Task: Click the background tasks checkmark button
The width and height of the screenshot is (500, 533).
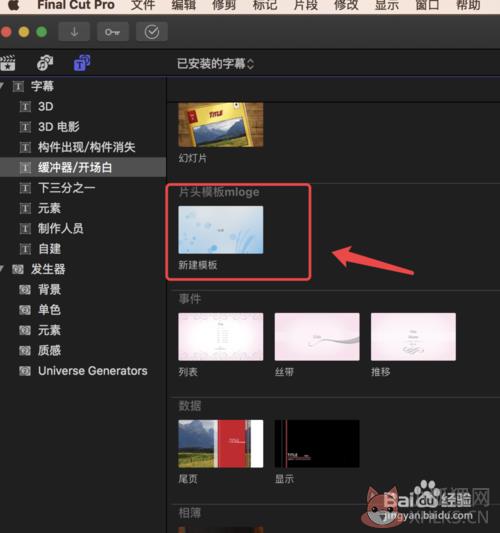Action: tap(152, 32)
